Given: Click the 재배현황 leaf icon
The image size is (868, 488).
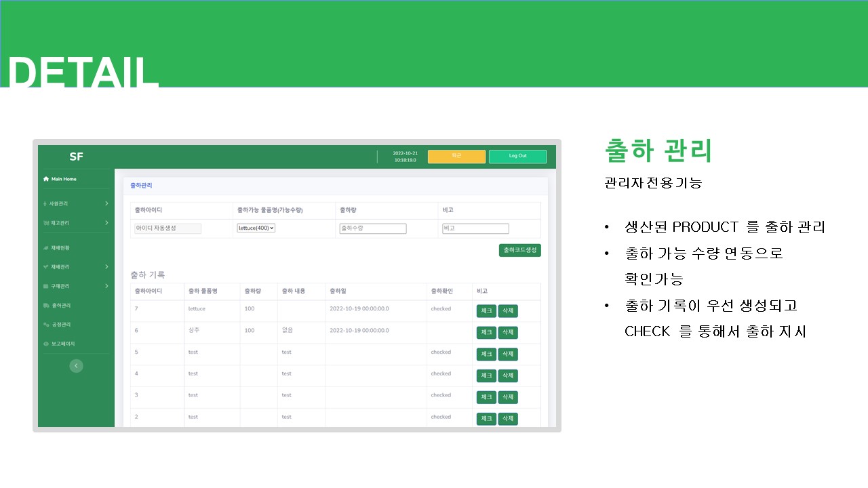Looking at the screenshot, I should 45,248.
